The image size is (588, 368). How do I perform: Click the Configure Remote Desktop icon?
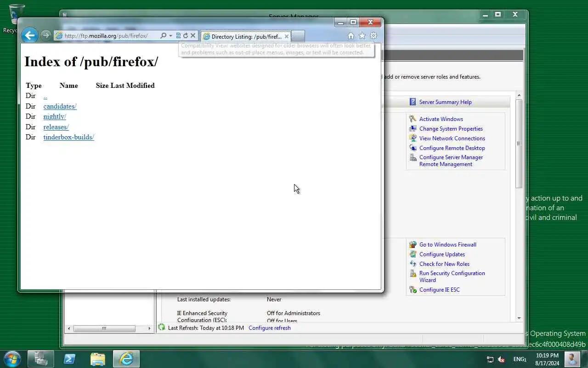413,148
